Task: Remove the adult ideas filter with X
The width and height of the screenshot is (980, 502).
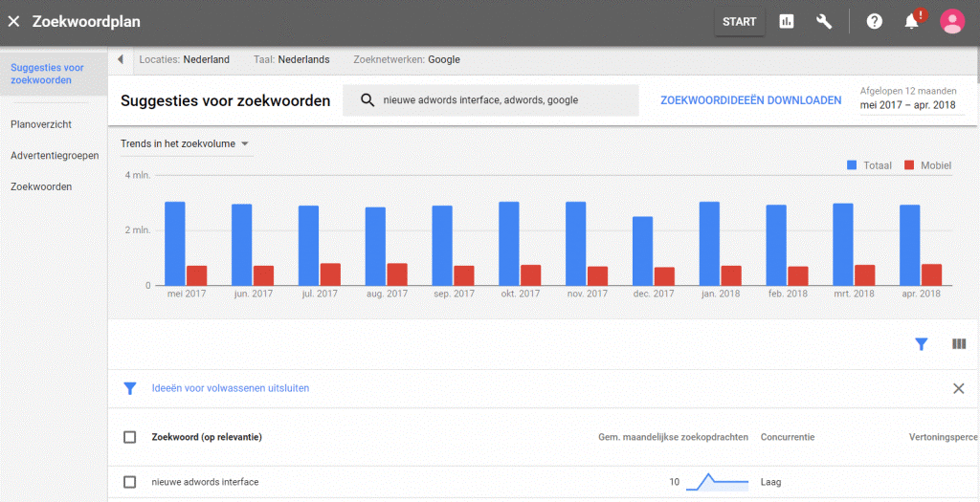Action: point(958,388)
